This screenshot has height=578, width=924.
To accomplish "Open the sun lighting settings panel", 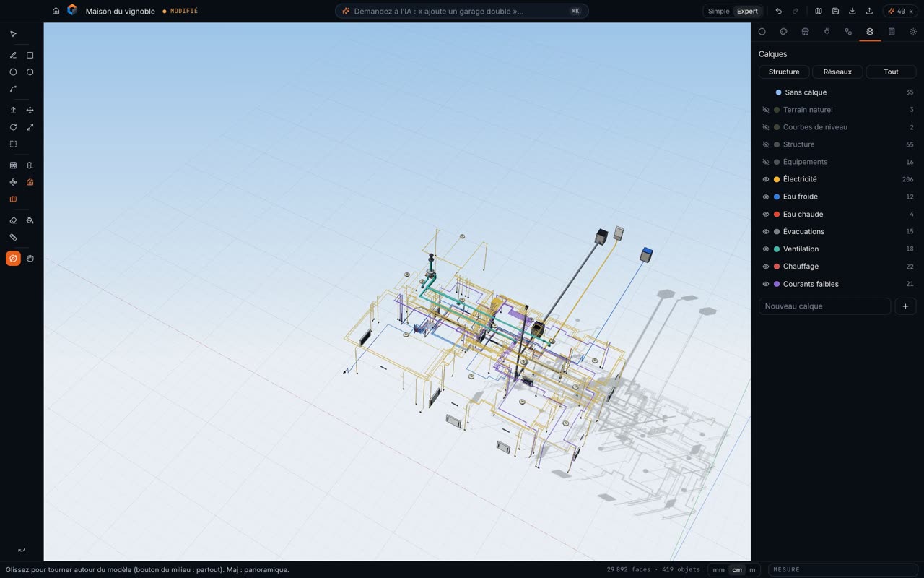I will [x=913, y=32].
